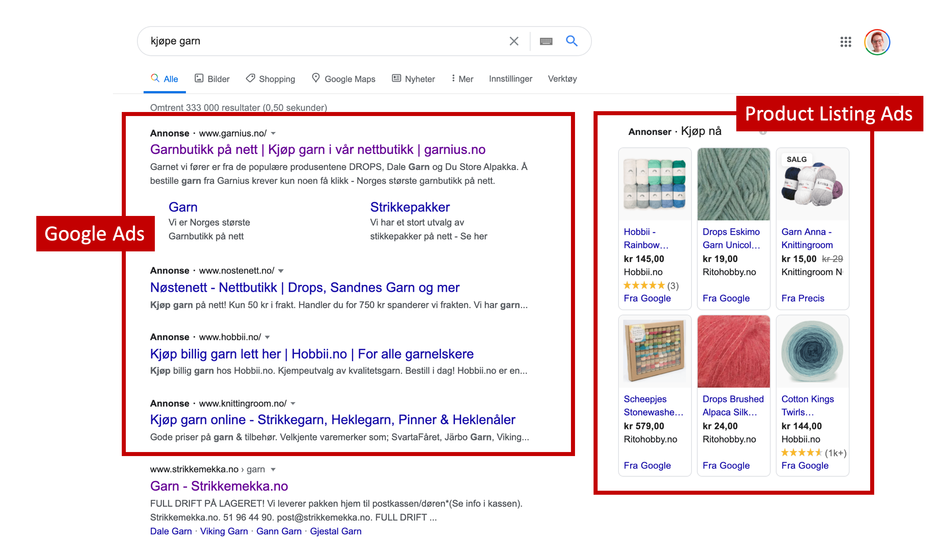The image size is (950, 560).
Task: Open 'Scheepjes Stonewashe…' product title
Action: tap(653, 406)
